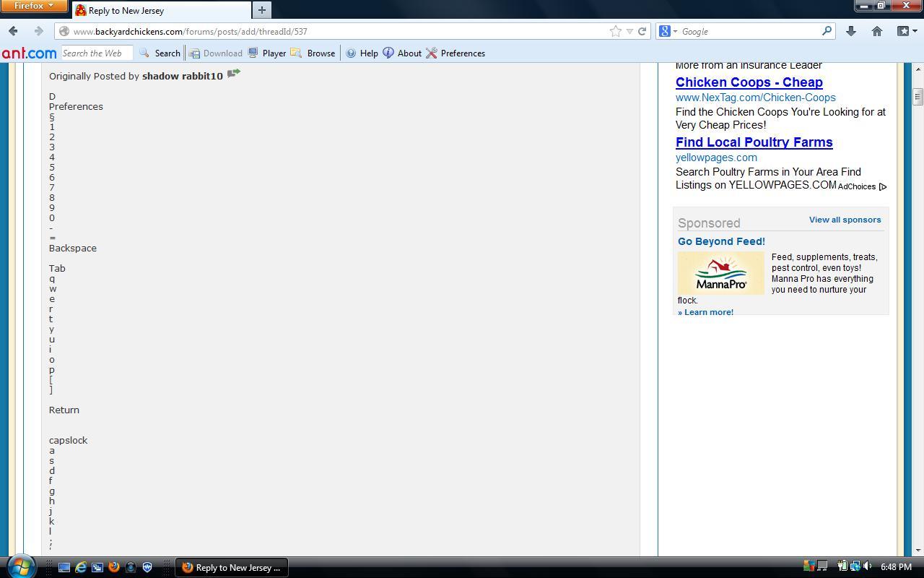Open the bookmarks menu button dropdown
924x578 pixels.
[x=906, y=31]
